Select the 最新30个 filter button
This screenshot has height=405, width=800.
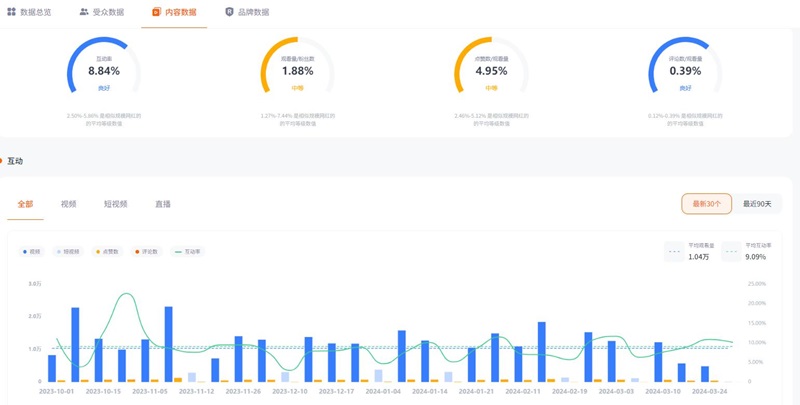coord(706,204)
